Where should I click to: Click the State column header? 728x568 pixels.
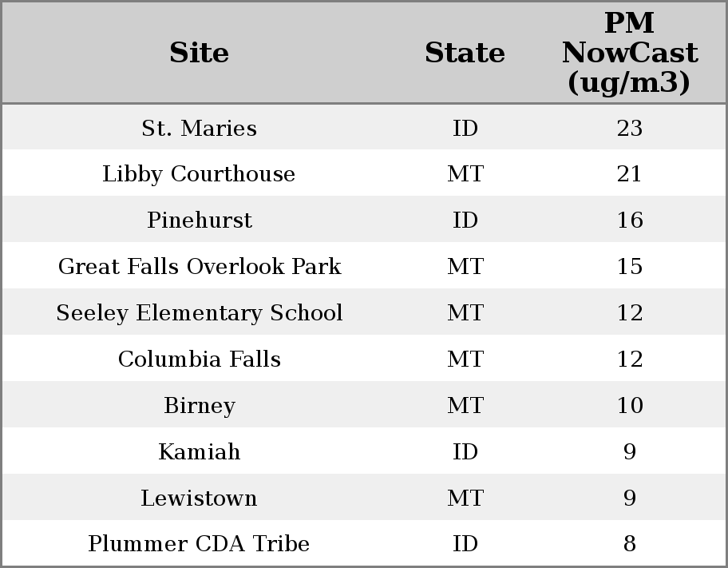click(465, 53)
